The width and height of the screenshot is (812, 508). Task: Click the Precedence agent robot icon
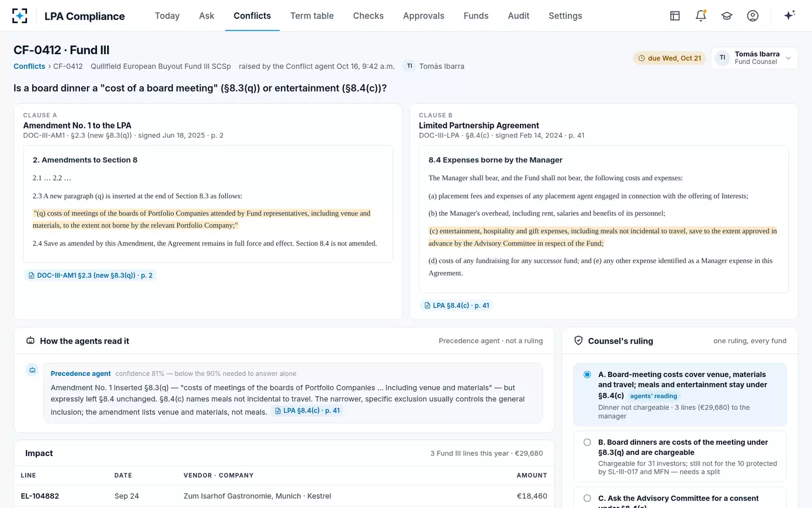point(32,370)
